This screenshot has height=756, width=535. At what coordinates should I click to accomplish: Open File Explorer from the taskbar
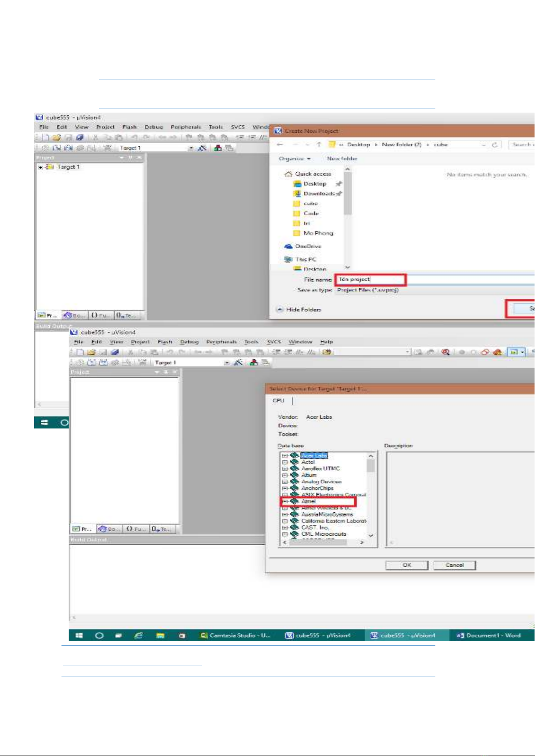(160, 635)
